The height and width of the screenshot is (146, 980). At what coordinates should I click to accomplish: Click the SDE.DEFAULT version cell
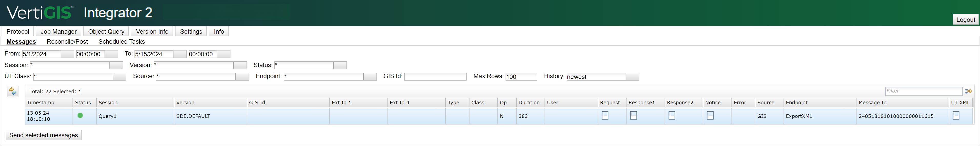[210, 116]
